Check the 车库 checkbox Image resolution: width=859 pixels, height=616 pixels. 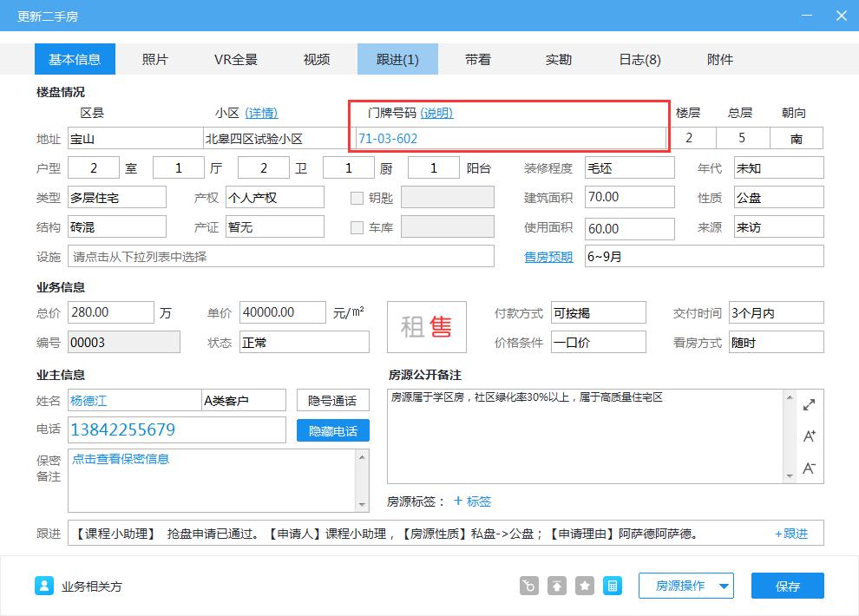click(357, 228)
